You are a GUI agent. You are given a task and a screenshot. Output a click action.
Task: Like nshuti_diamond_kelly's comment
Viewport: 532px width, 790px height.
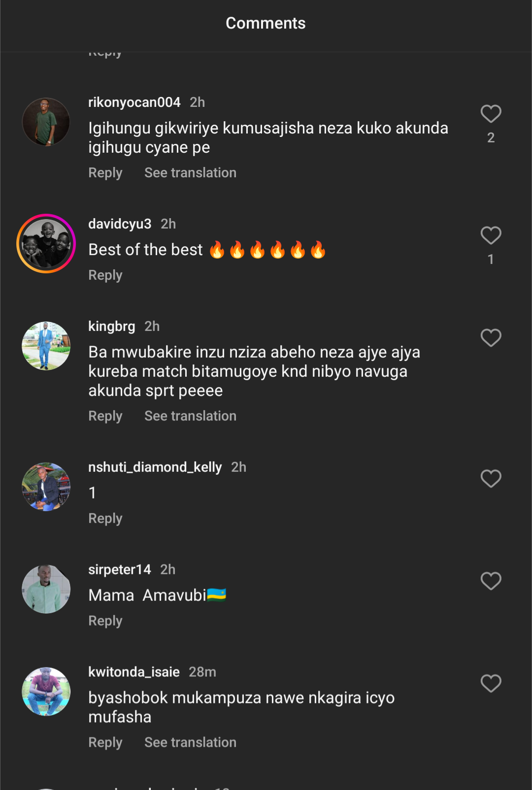pos(491,479)
